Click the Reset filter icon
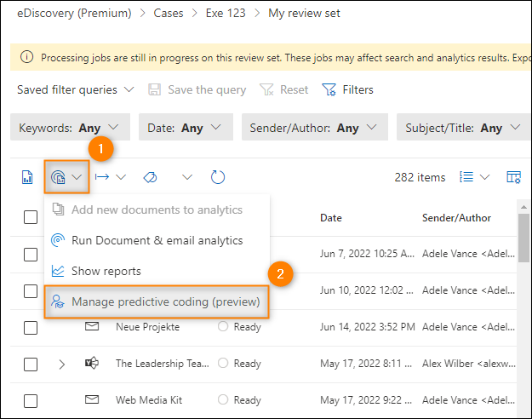 pyautogui.click(x=266, y=89)
